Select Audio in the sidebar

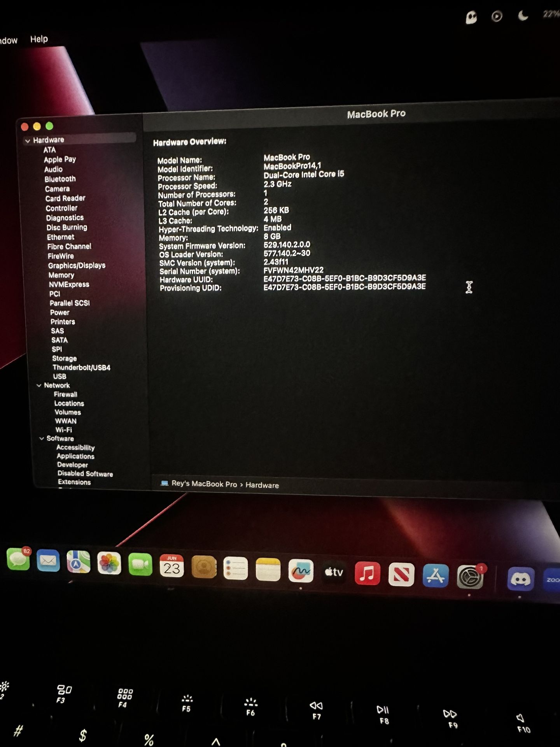[x=53, y=169]
